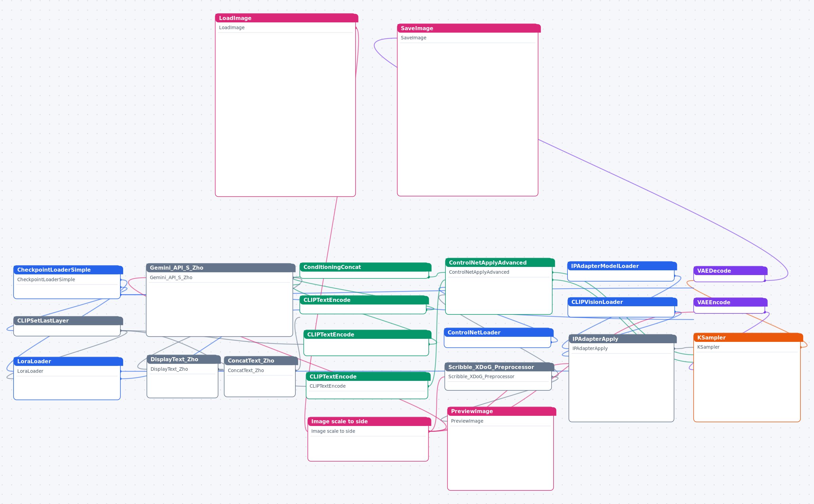Select the Gemini_API_S_Zho node header
Image resolution: width=814 pixels, height=504 pixels.
coord(221,268)
